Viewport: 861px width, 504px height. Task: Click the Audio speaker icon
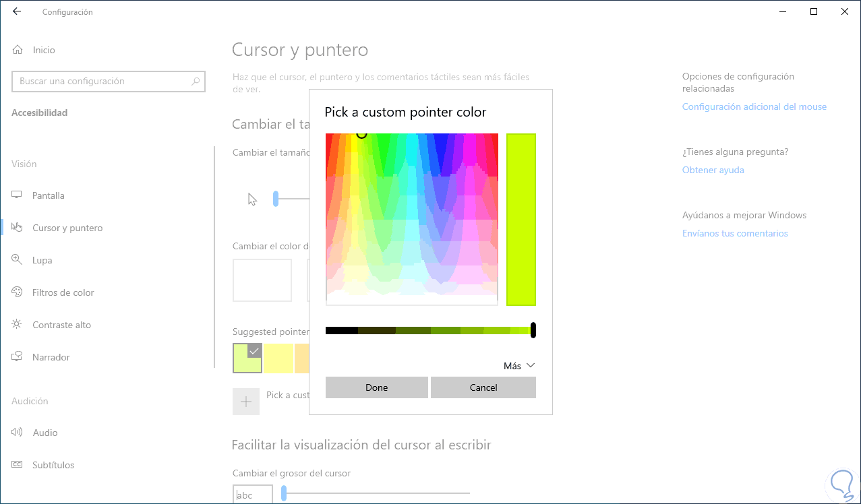click(18, 433)
